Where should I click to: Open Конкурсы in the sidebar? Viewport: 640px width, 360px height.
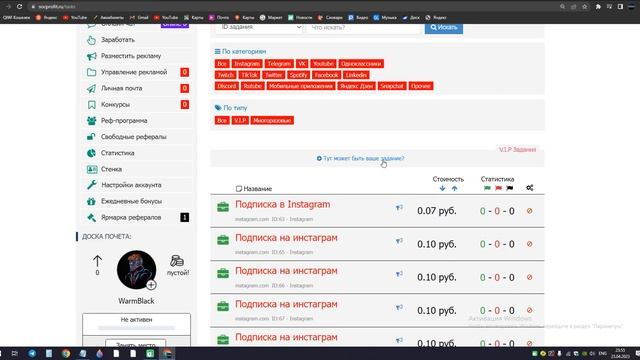(115, 104)
